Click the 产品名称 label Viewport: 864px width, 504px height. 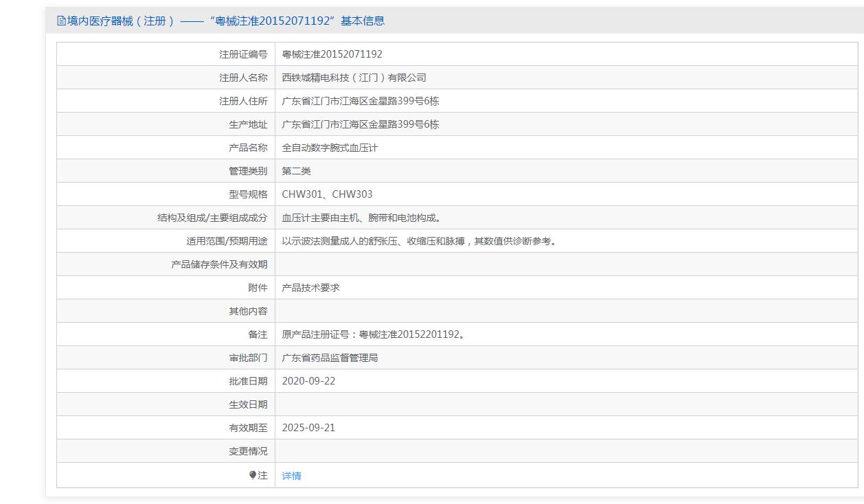pos(248,148)
